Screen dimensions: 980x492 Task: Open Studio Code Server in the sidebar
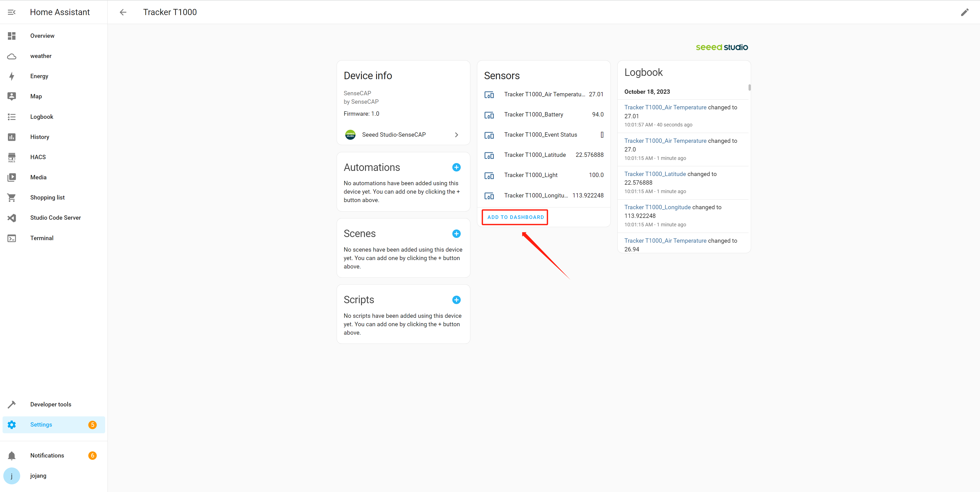54,218
